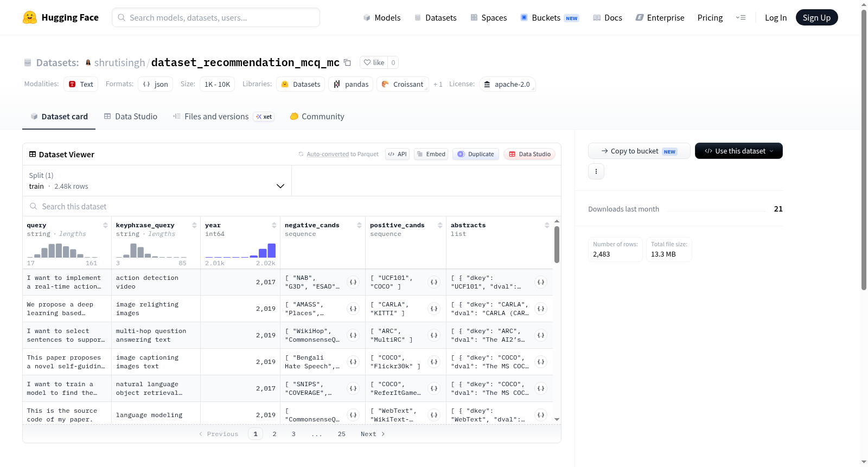The image size is (868, 467).
Task: Expand the extra navigation menu icon
Action: point(741,17)
